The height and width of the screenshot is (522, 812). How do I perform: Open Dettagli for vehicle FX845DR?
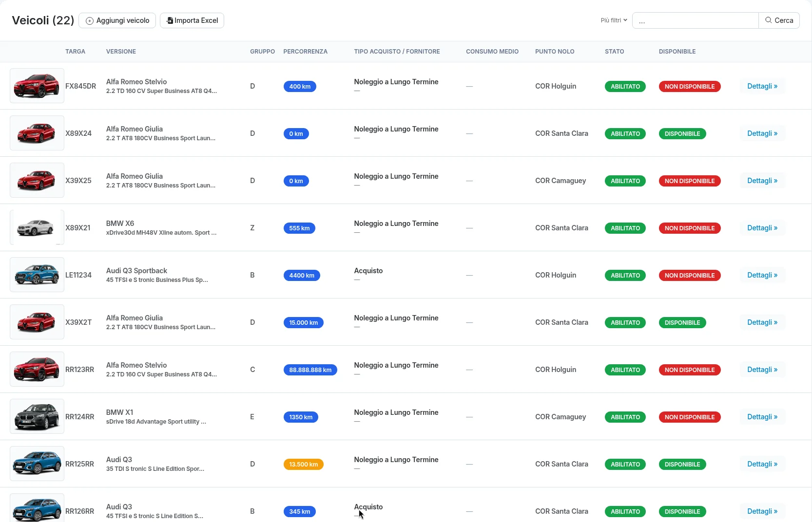(x=762, y=86)
